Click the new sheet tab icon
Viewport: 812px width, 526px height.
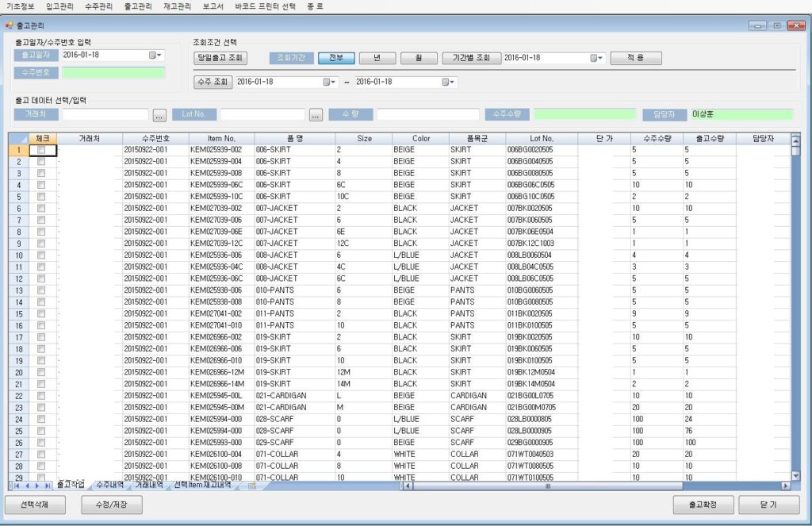pos(252,486)
